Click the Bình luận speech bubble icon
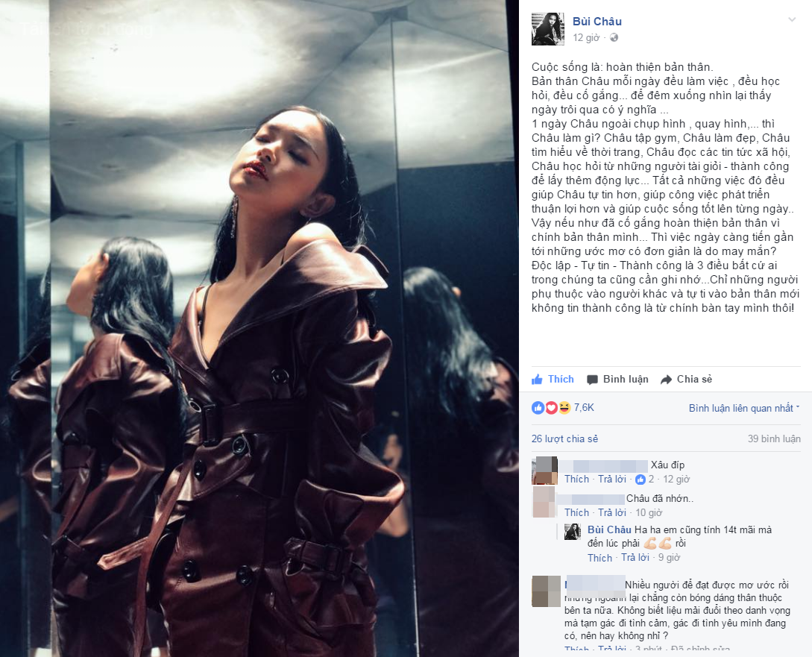 (592, 380)
